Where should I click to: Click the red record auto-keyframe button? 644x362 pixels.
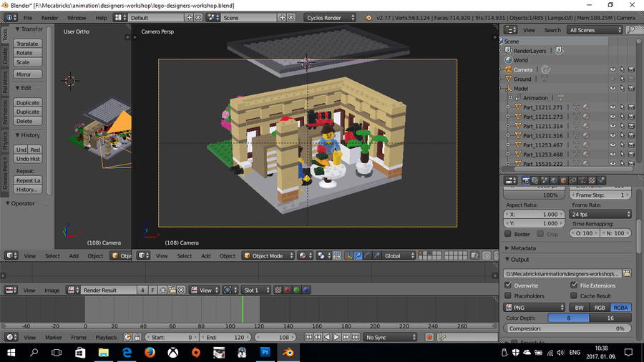coord(429,338)
